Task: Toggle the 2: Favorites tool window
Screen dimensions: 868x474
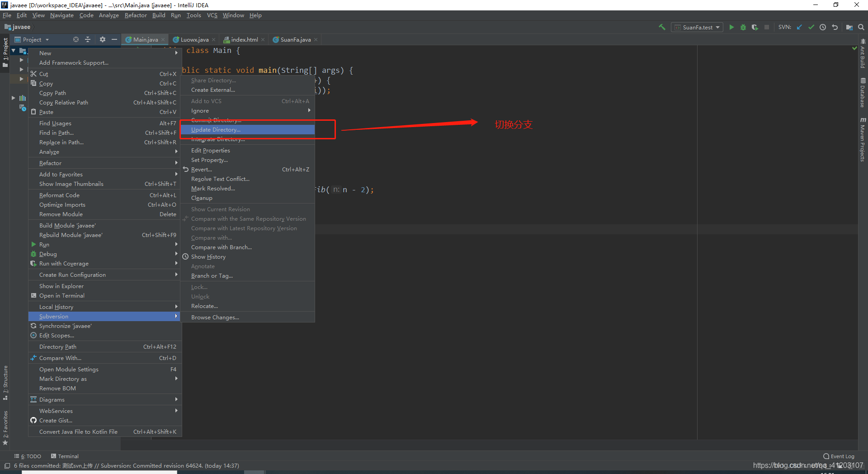Action: pos(5,427)
